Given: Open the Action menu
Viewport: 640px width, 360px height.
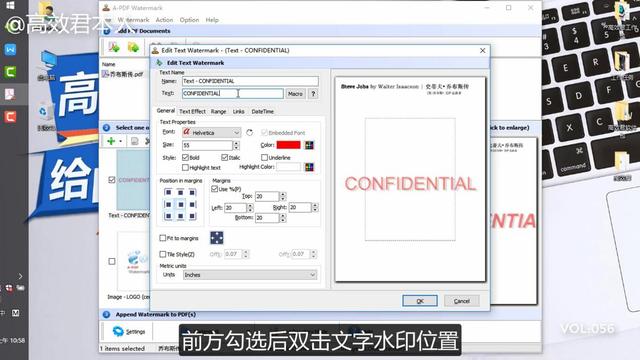Looking at the screenshot, I should coord(164,20).
